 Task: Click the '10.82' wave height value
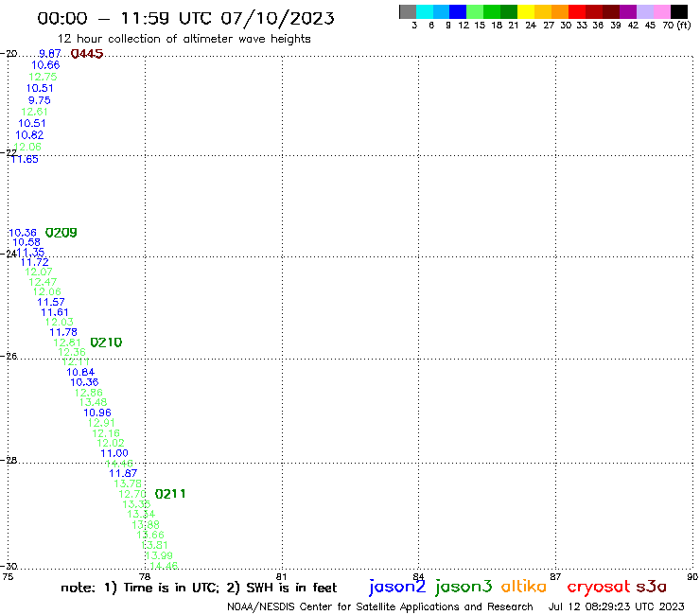29,135
